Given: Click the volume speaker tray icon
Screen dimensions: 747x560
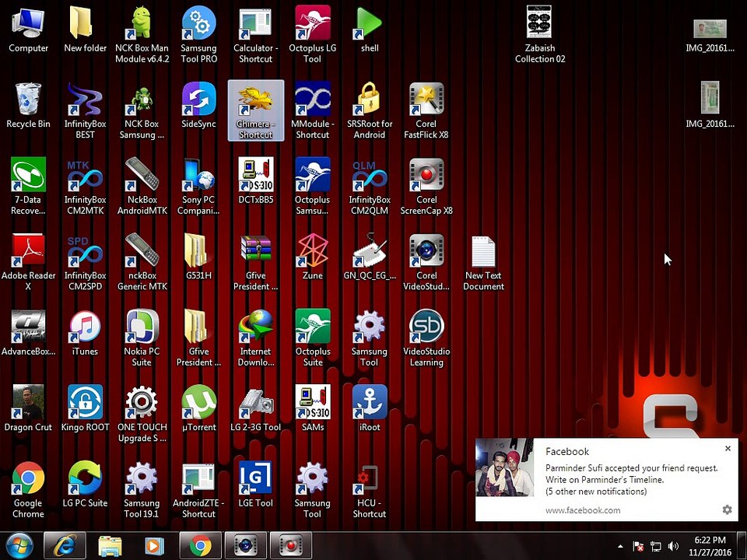Looking at the screenshot, I should click(x=673, y=546).
